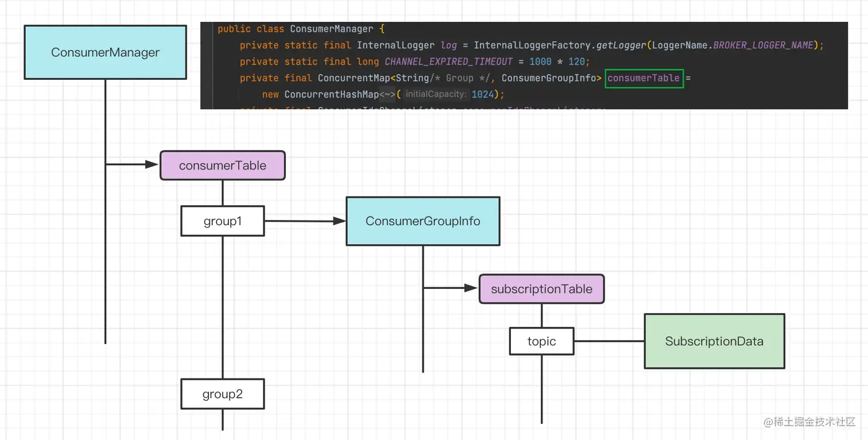Image resolution: width=868 pixels, height=440 pixels.
Task: Click the arrowhead pointing to consumerTable
Action: click(152, 165)
